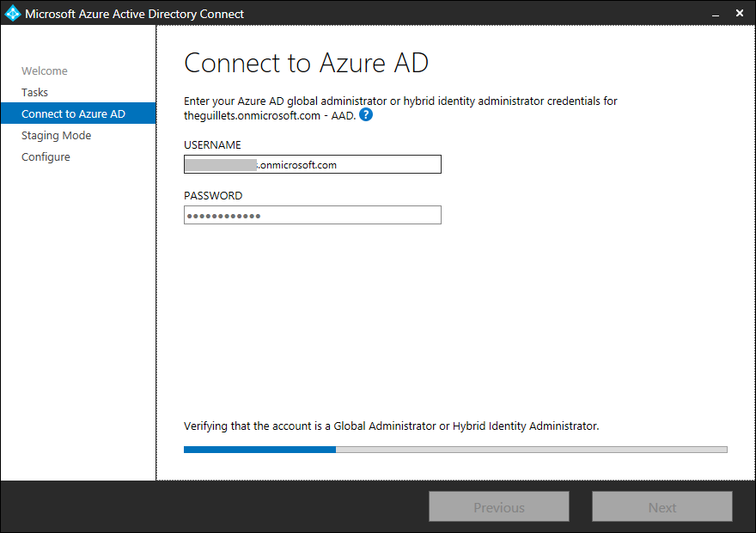The width and height of the screenshot is (756, 533).
Task: Select the Tasks step in sidebar
Action: tap(34, 92)
